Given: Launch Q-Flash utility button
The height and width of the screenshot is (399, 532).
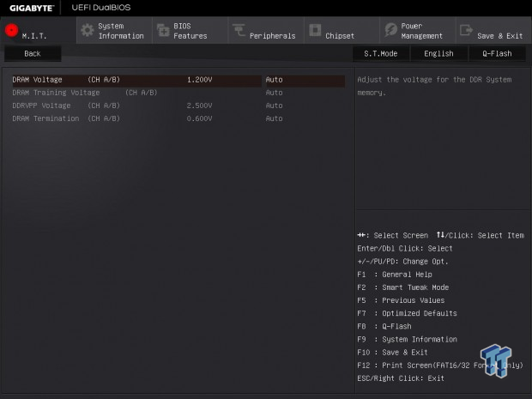Looking at the screenshot, I should pyautogui.click(x=497, y=53).
